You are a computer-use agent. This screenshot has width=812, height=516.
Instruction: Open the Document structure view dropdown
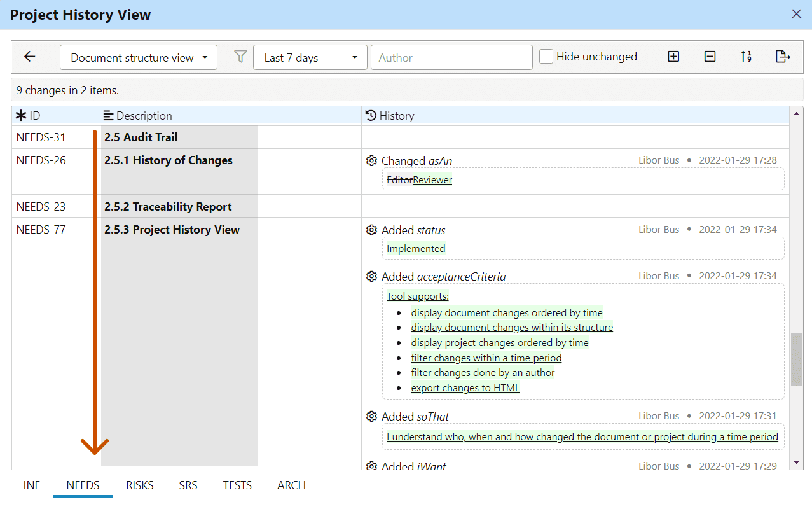[x=139, y=57]
